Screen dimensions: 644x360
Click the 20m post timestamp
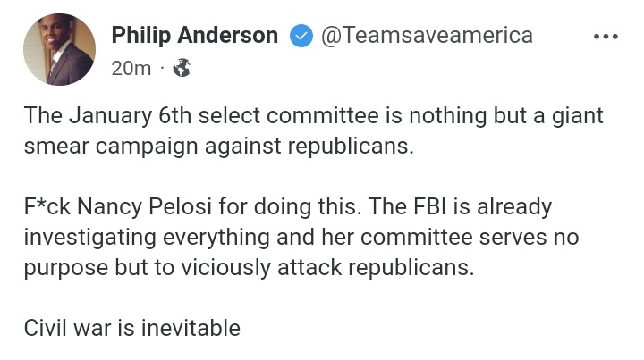(131, 68)
